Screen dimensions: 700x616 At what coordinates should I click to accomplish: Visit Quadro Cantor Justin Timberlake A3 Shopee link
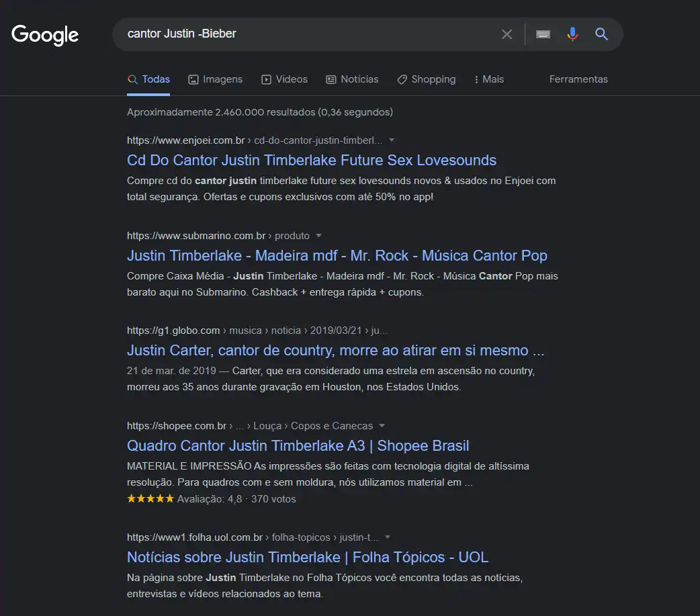click(298, 446)
